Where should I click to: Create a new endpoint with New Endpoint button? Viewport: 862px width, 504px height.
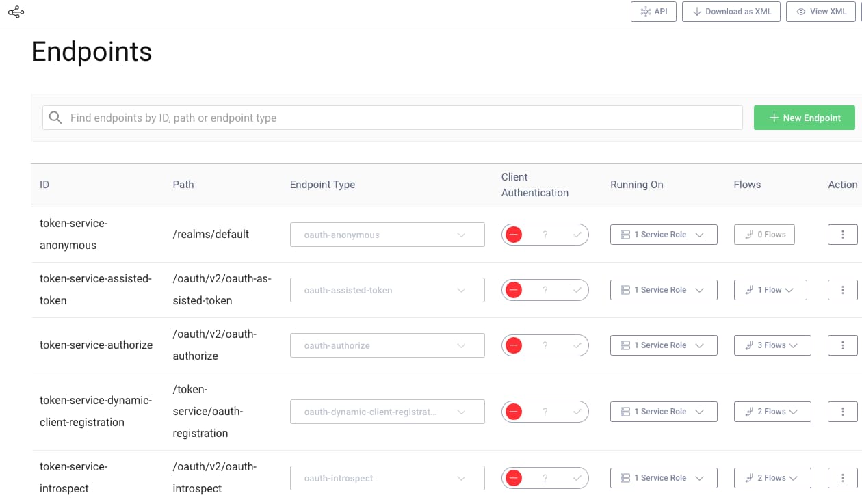(805, 118)
